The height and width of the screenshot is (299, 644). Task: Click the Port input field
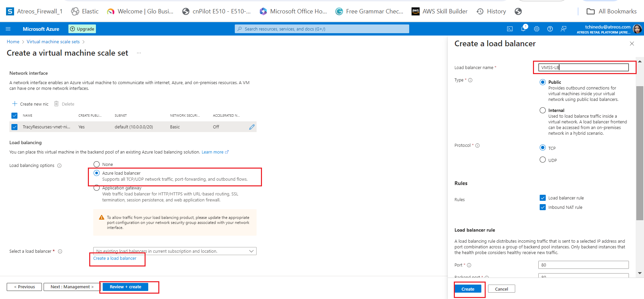pos(584,265)
